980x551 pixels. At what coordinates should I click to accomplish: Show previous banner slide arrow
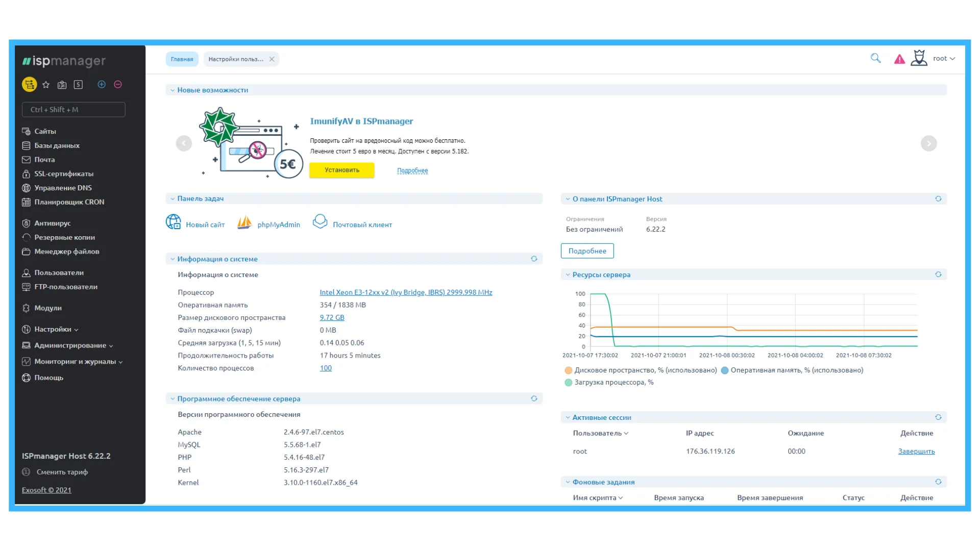click(184, 143)
